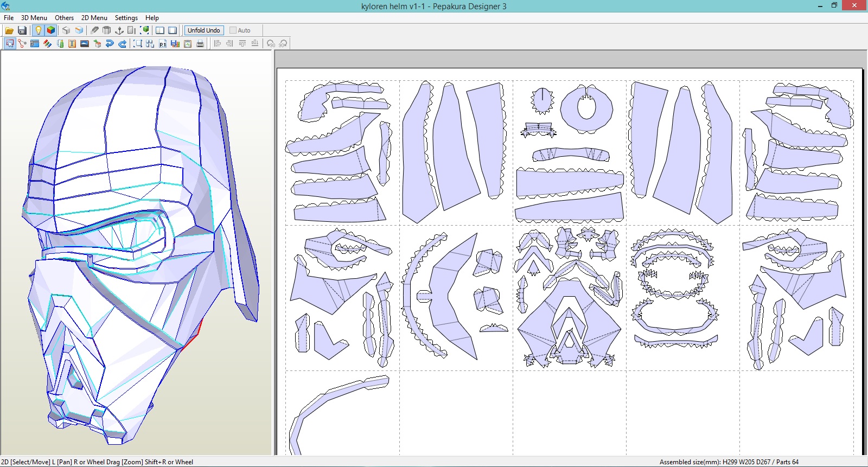Screen dimensions: 868x467
Task: Click the align left icon
Action: [x=218, y=43]
